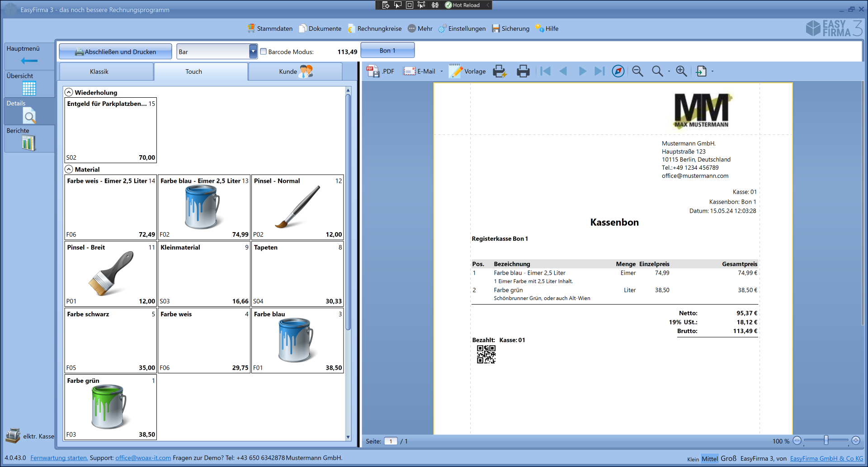Collapse the Wiederholung group

pyautogui.click(x=69, y=92)
